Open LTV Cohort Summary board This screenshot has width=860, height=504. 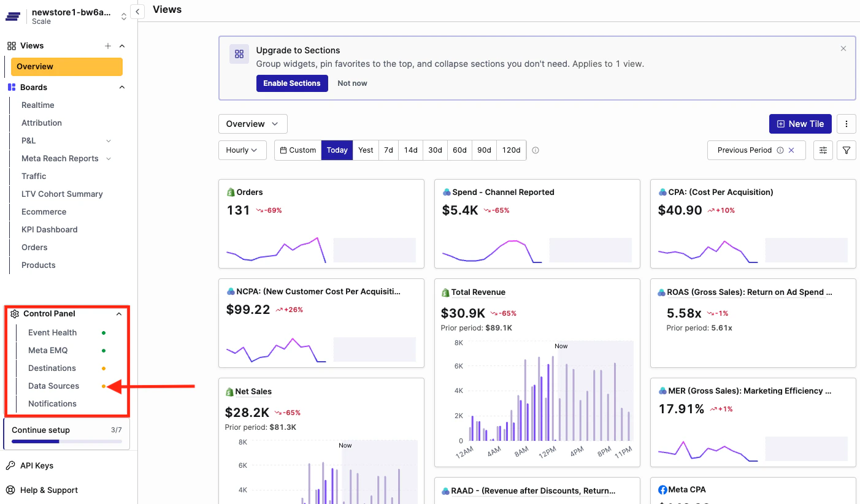[62, 194]
